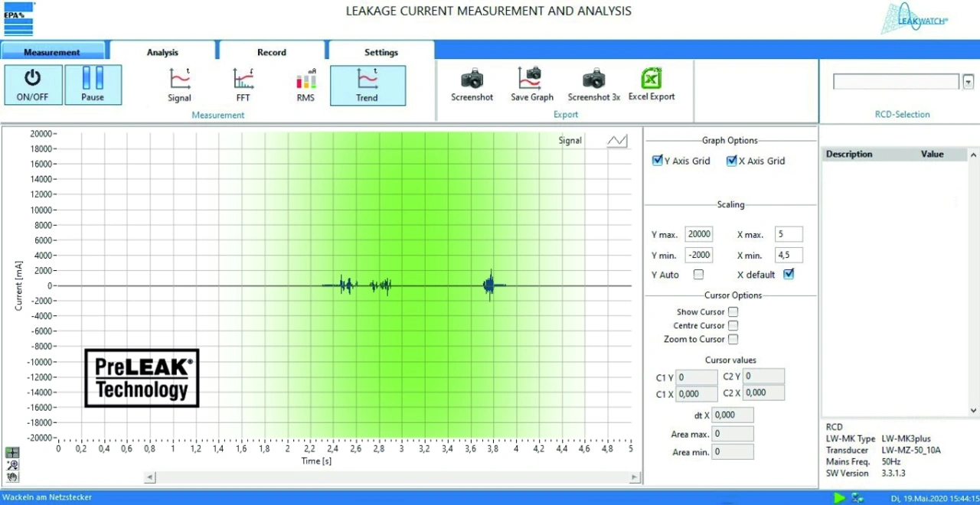The width and height of the screenshot is (980, 505).
Task: Take a Screenshot with the camera icon
Action: tap(472, 78)
